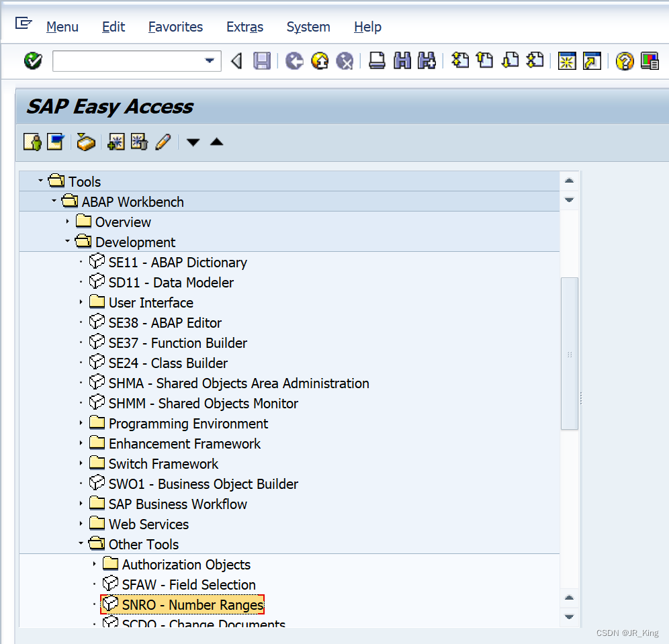669x644 pixels.
Task: Click the green Enter checkmark icon
Action: coord(33,61)
